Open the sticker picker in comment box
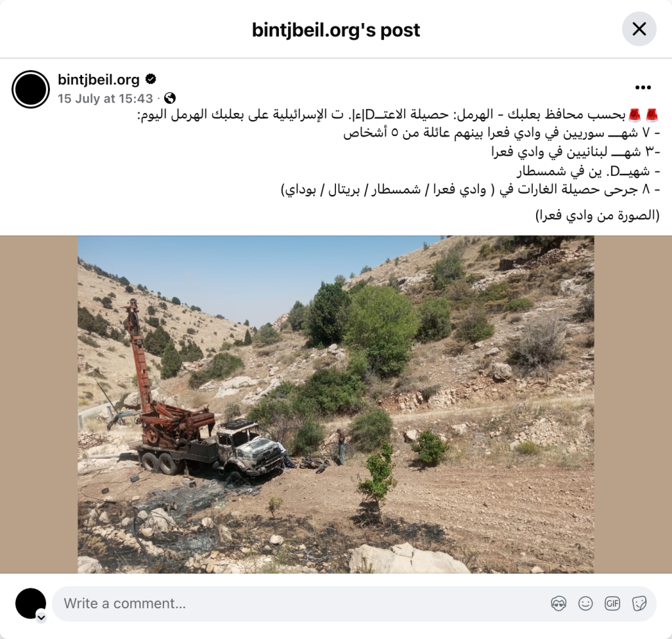This screenshot has width=672, height=639. (x=639, y=604)
